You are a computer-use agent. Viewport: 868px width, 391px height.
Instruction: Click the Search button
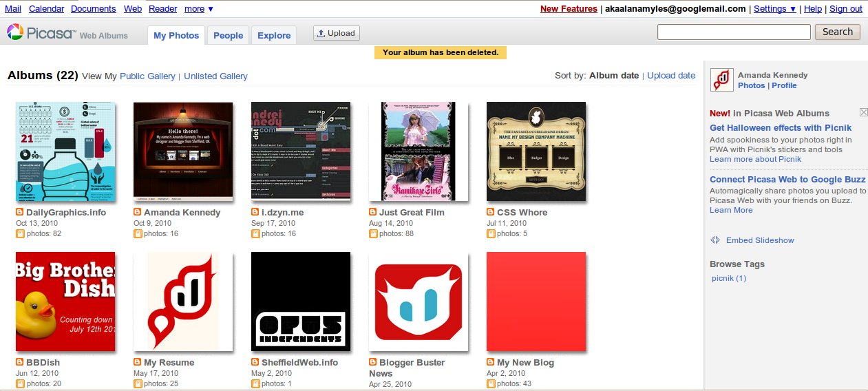(838, 32)
